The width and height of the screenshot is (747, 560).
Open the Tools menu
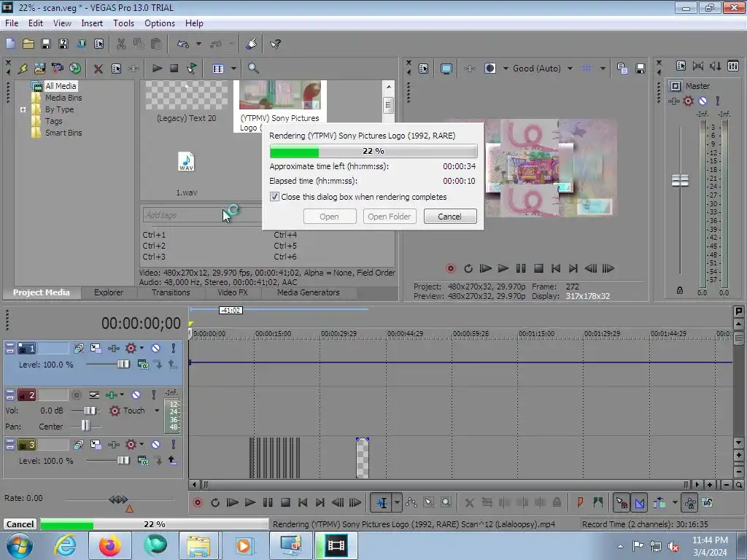[x=123, y=23]
